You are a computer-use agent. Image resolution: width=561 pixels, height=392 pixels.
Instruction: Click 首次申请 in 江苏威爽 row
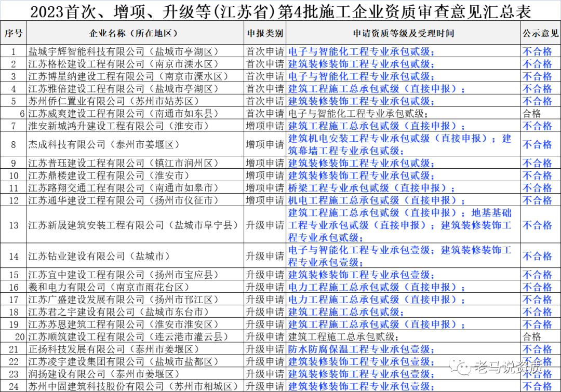(x=265, y=113)
